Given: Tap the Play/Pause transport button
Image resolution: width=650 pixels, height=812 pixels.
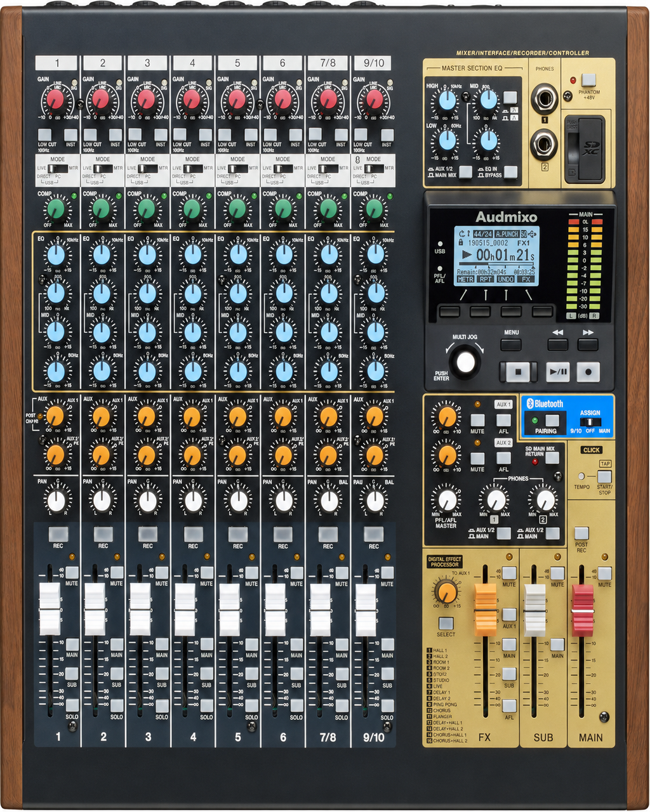Looking at the screenshot, I should click(x=558, y=372).
